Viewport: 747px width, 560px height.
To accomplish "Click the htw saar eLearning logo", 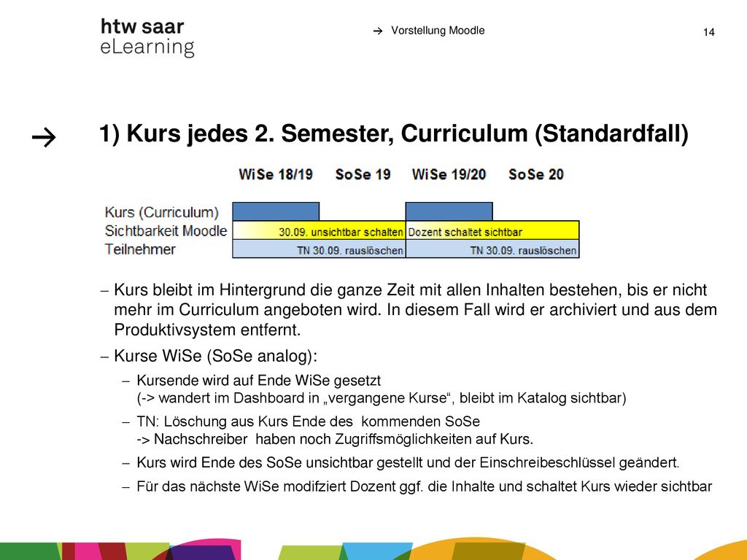I will (x=147, y=37).
